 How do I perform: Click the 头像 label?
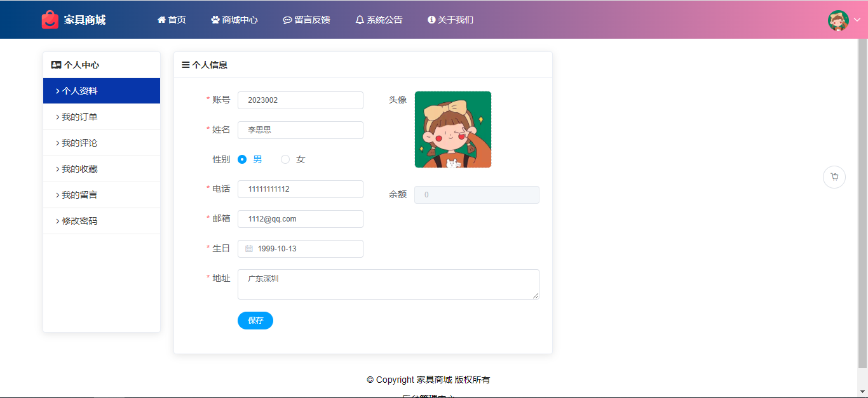[x=398, y=100]
